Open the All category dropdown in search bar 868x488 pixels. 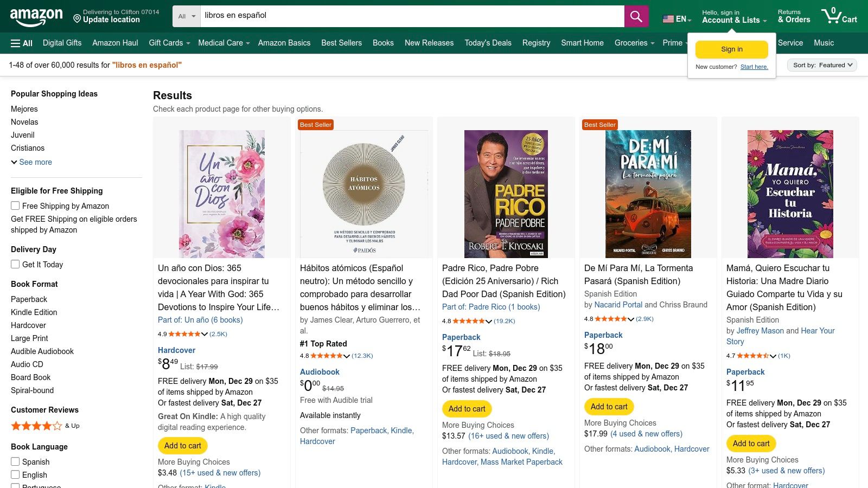click(x=186, y=16)
